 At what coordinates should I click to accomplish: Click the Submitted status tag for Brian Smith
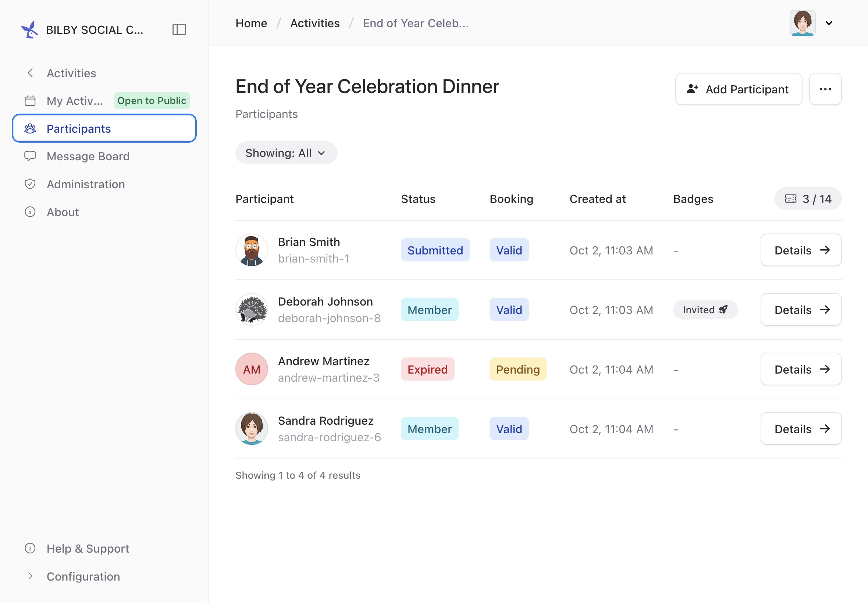click(435, 250)
